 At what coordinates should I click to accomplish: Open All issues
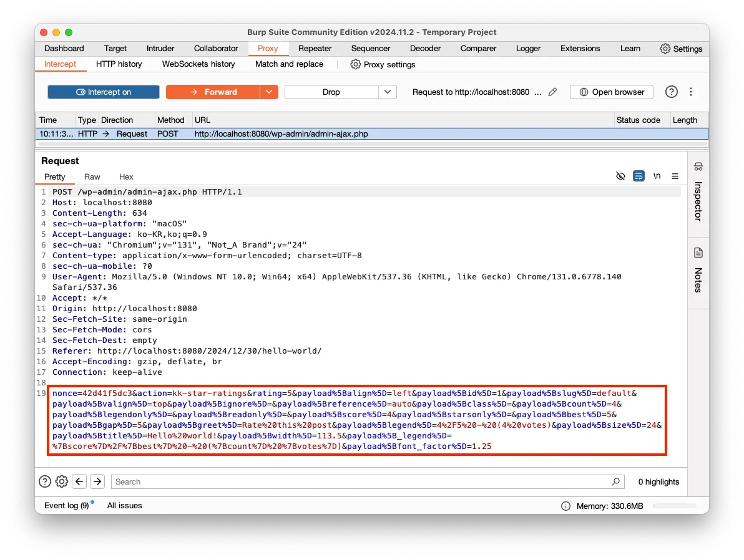point(124,506)
